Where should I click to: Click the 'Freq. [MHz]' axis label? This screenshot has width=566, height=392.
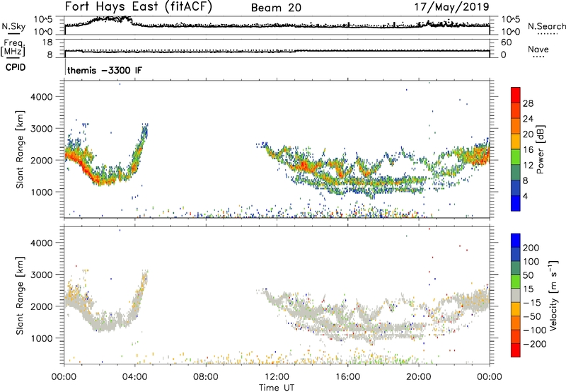coord(13,47)
